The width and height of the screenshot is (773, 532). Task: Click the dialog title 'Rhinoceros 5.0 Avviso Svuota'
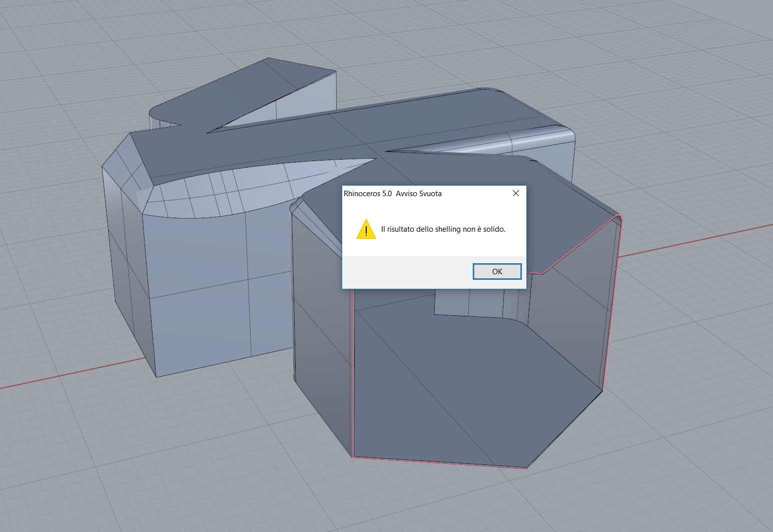tap(393, 194)
